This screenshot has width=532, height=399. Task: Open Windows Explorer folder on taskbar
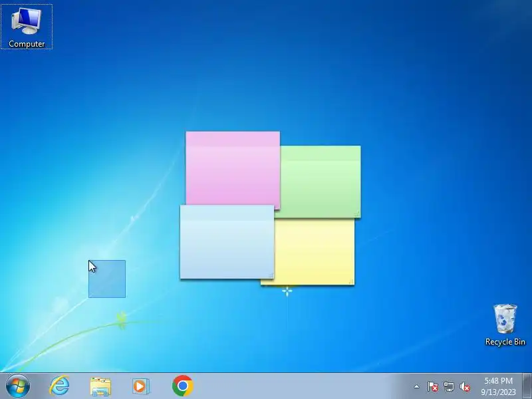coord(100,386)
